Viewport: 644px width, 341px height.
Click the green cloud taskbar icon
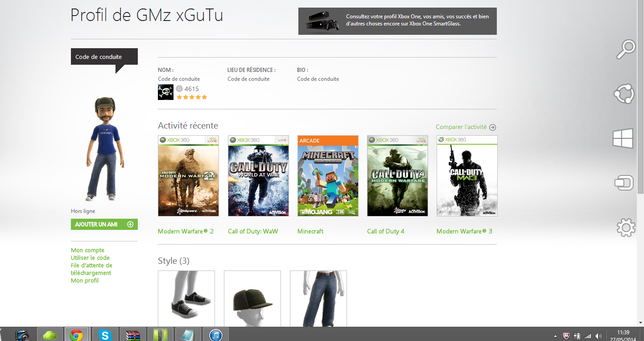coord(50,335)
